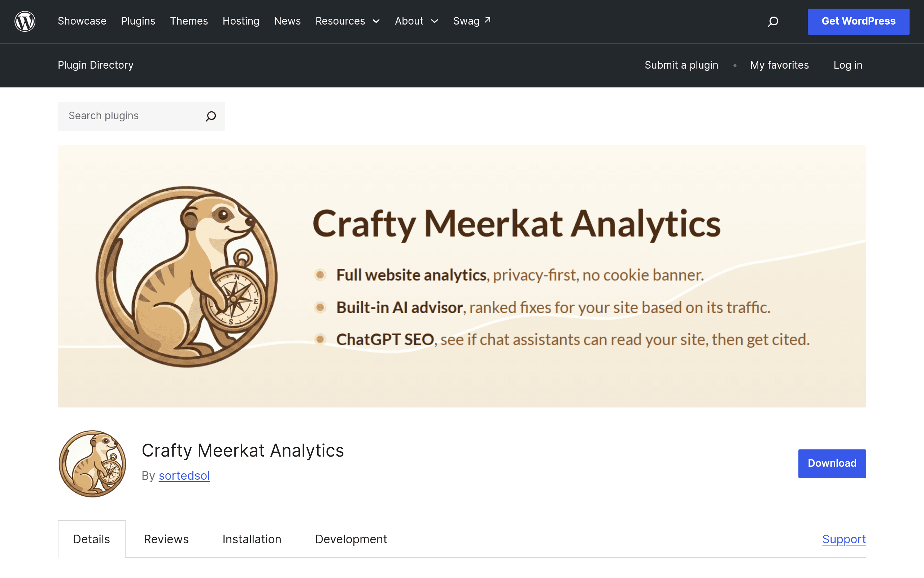Switch to the Installation tab

tap(252, 539)
